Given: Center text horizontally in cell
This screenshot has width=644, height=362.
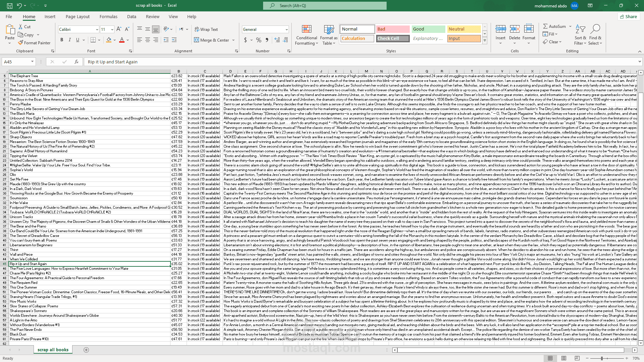Looking at the screenshot, I should click(x=148, y=40).
